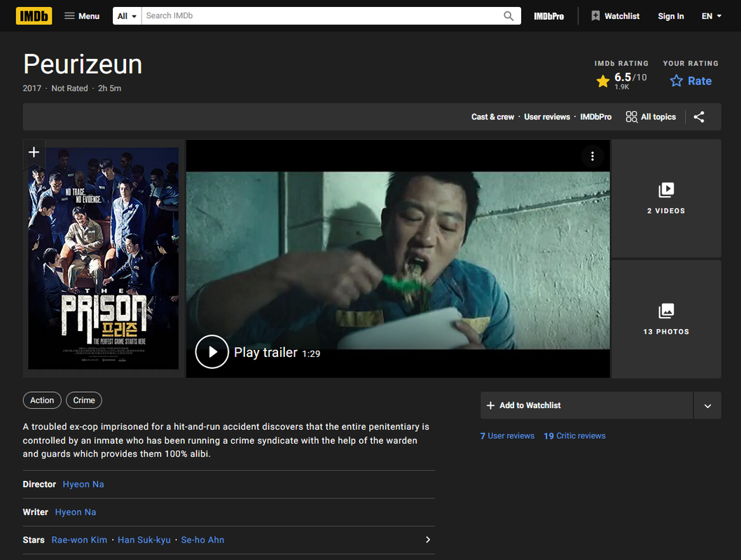Focus the Search IMDb field

(321, 16)
